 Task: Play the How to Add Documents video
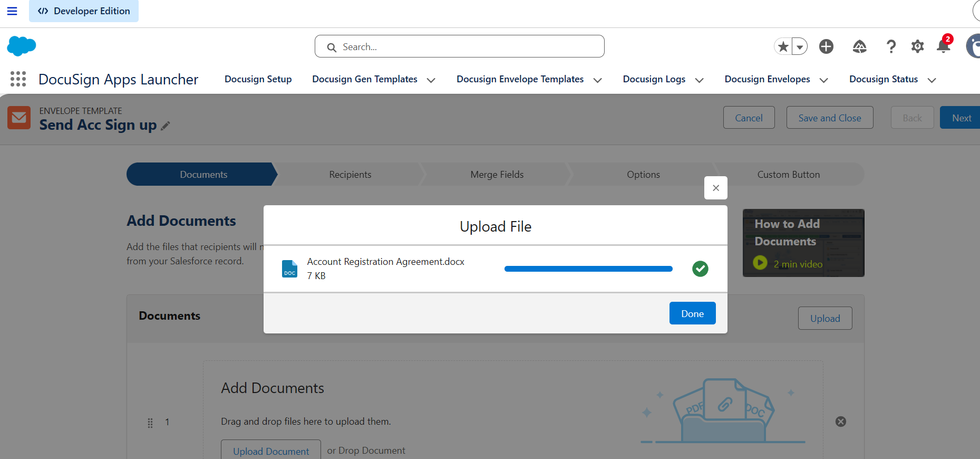(x=760, y=262)
